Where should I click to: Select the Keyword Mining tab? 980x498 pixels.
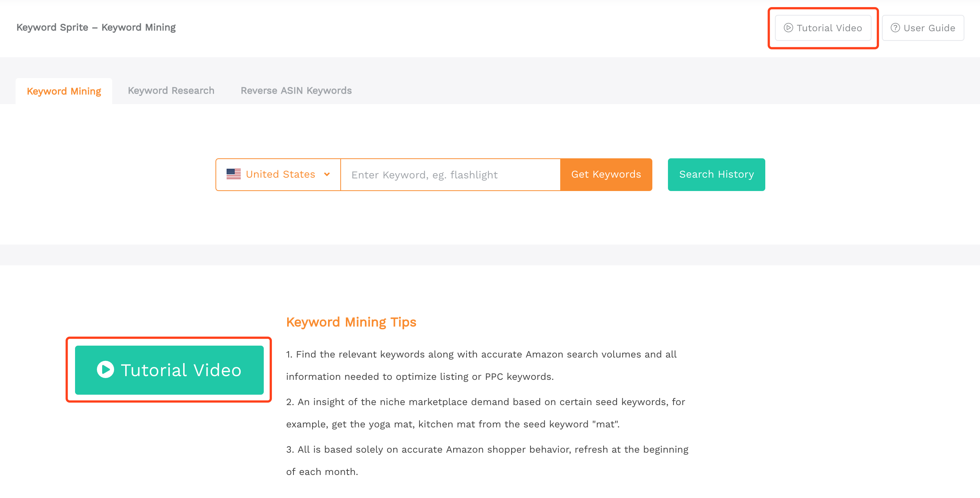pyautogui.click(x=64, y=91)
